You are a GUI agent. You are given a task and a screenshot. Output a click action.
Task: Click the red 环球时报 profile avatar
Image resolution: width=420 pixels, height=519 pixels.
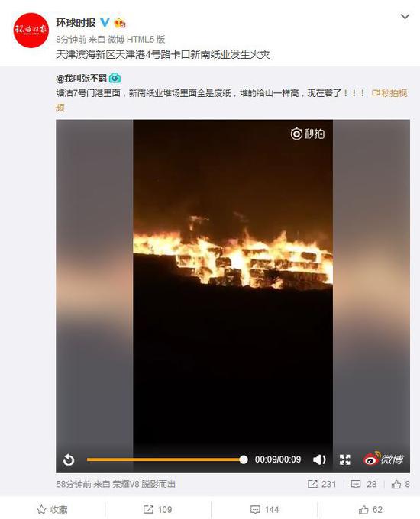[31, 30]
